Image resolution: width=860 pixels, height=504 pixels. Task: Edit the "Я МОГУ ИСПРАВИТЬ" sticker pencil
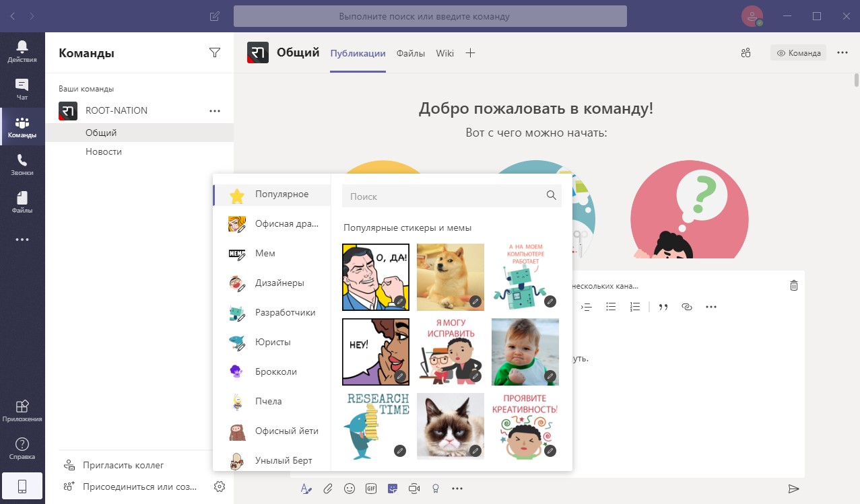pyautogui.click(x=475, y=376)
